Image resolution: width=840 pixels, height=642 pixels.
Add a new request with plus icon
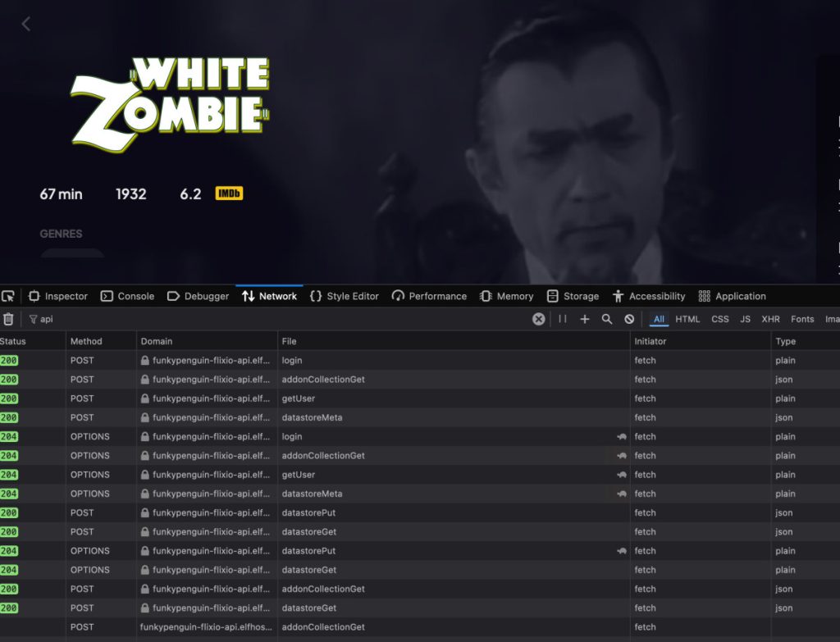pos(584,319)
